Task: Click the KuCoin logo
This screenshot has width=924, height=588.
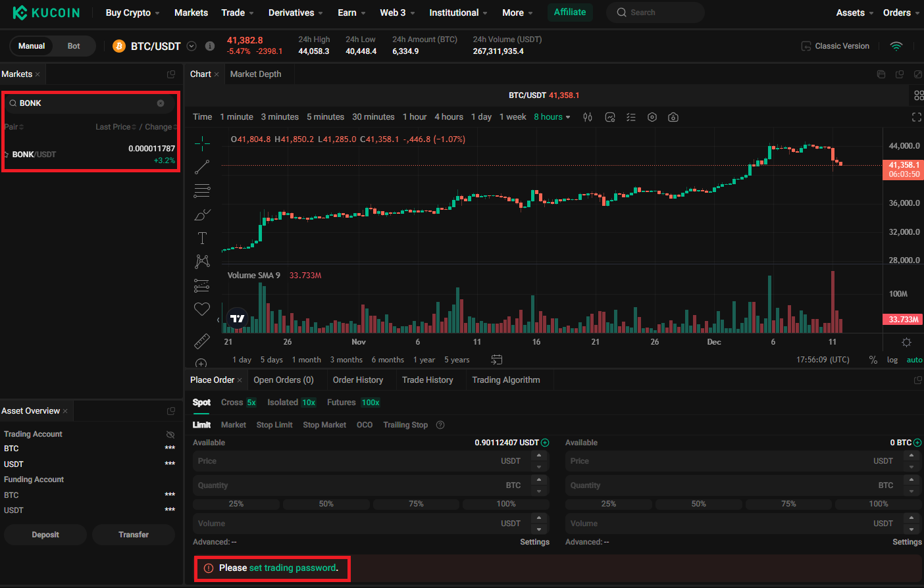Action: point(46,12)
